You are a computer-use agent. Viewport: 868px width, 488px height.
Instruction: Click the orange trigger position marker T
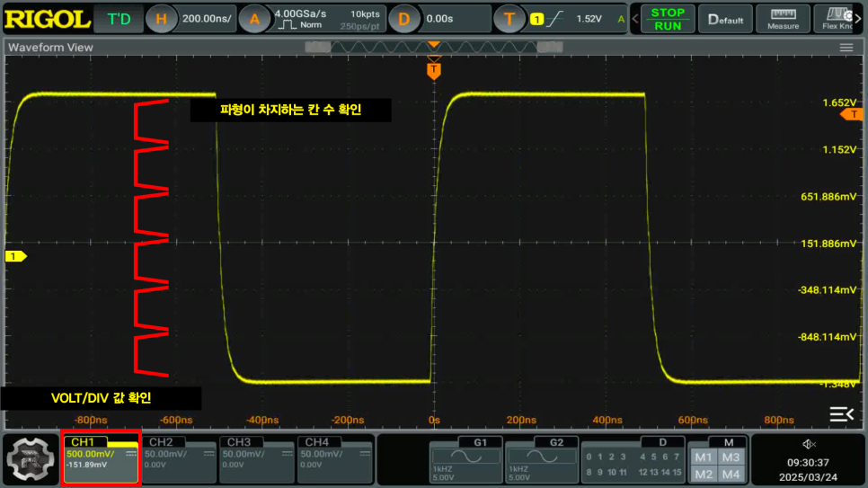coord(433,70)
